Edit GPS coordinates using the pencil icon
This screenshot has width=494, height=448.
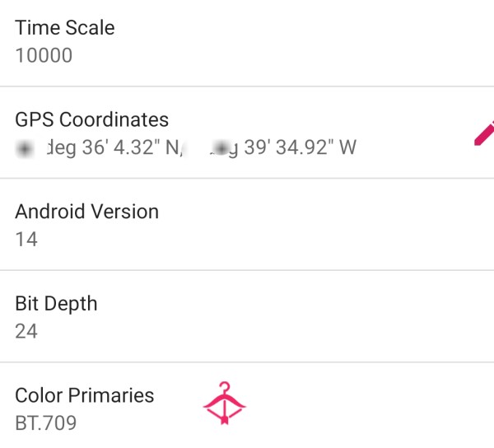pos(485,133)
